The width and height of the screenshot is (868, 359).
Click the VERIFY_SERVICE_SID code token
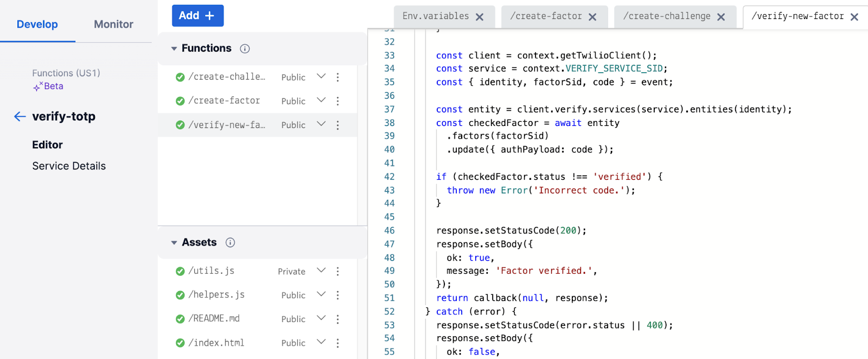point(614,69)
